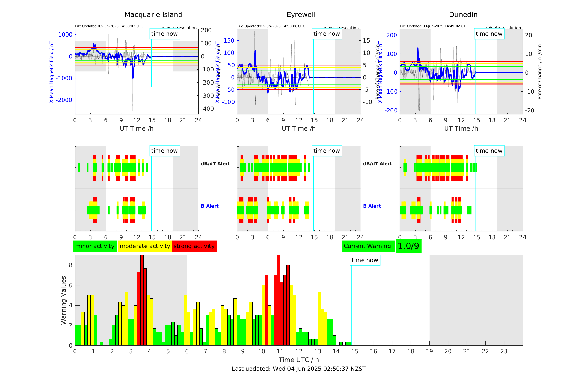578x392 pixels.
Task: Click the red strong activity legend box
Action: 194,246
